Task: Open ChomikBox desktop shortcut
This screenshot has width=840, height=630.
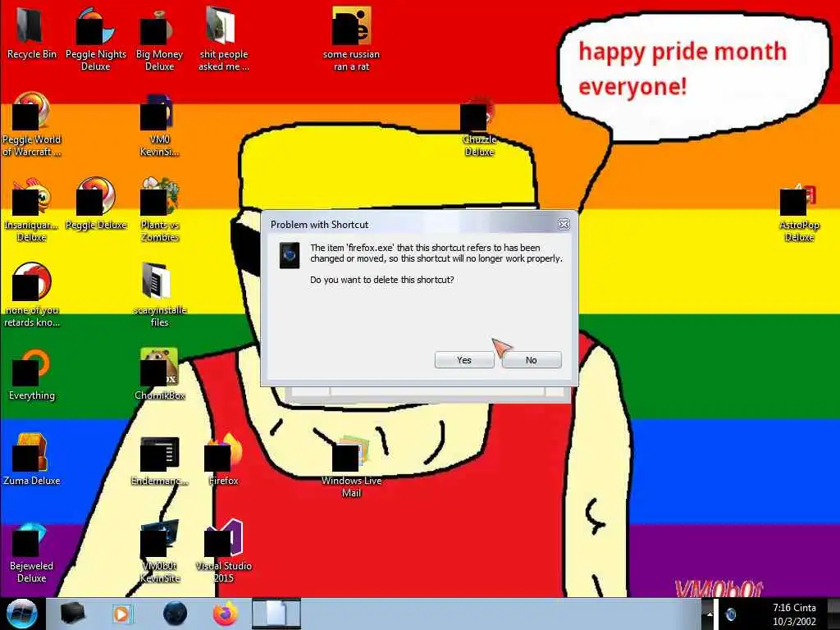Action: 159,375
